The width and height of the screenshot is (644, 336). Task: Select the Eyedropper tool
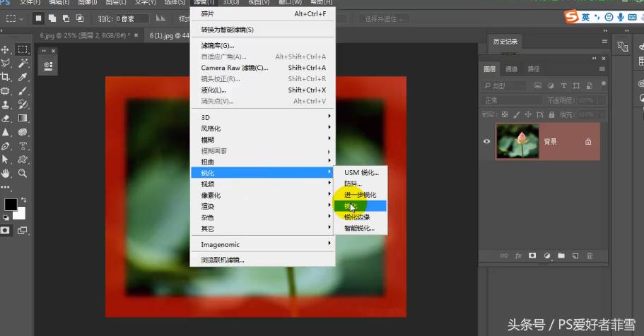tap(23, 77)
